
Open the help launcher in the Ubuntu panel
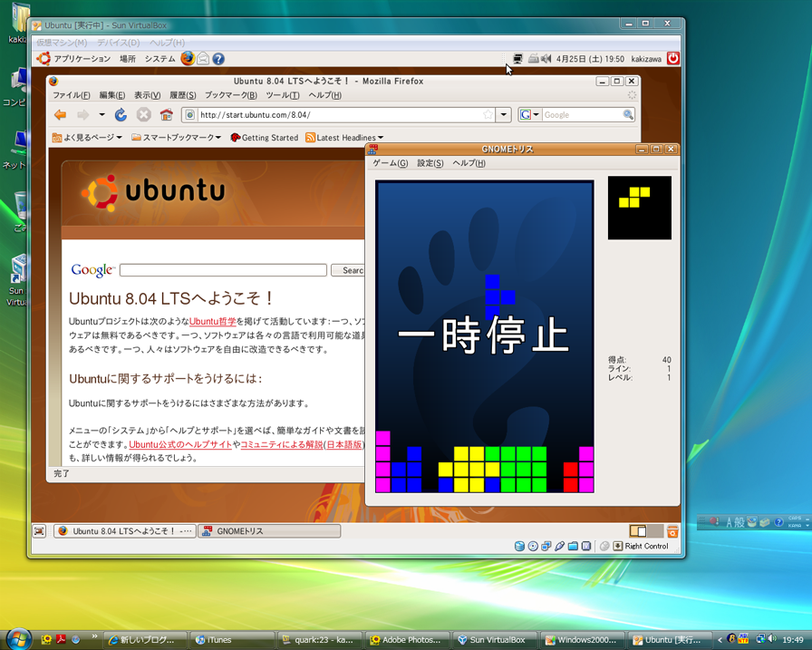218,59
